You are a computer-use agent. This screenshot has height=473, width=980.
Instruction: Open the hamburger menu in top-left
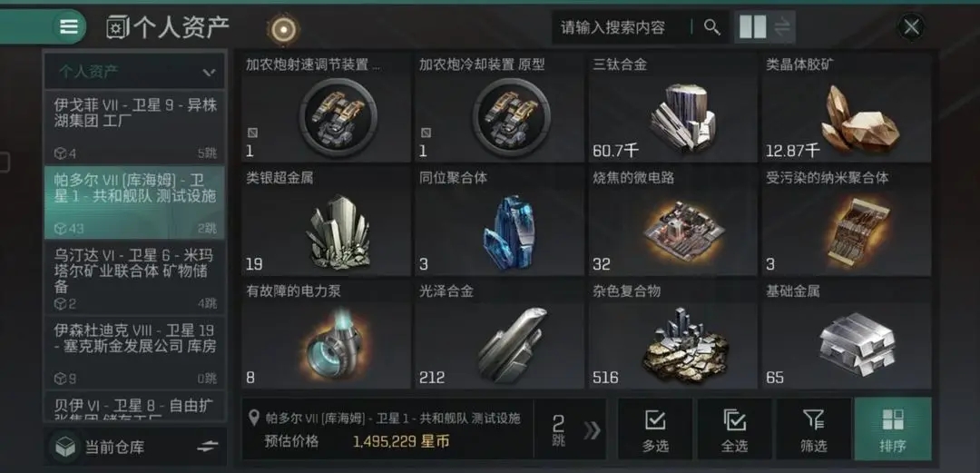point(69,27)
